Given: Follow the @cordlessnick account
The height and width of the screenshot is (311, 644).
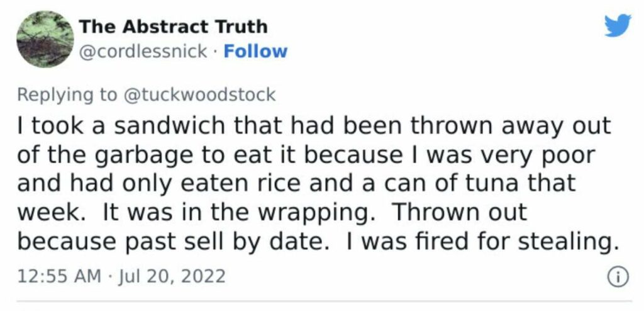Looking at the screenshot, I should tap(255, 52).
